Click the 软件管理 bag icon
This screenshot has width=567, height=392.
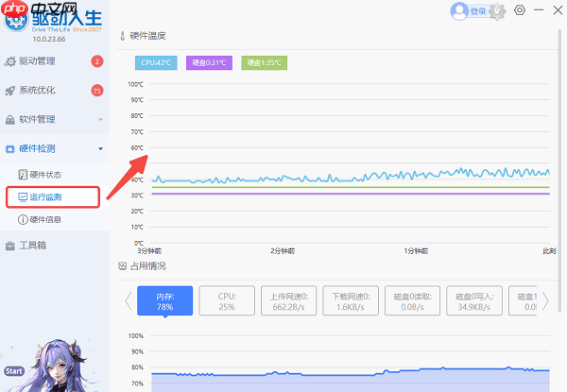tap(10, 120)
